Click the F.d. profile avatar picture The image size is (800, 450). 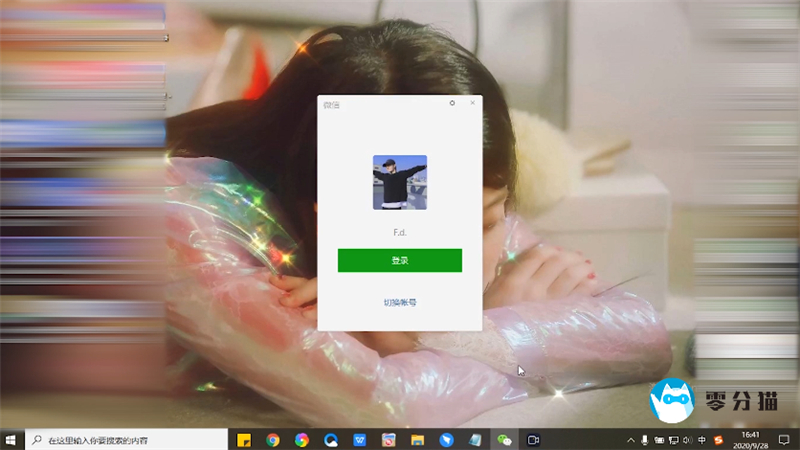399,182
